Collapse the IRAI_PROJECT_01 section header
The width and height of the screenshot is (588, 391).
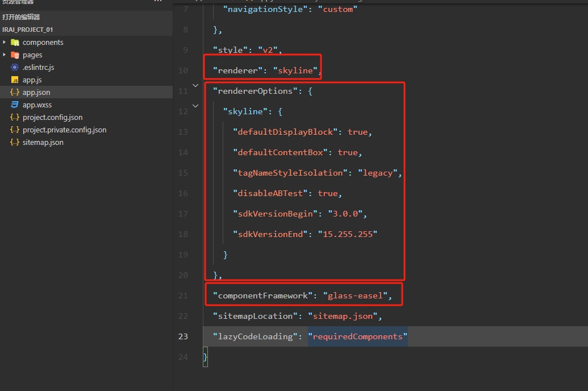pyautogui.click(x=28, y=30)
